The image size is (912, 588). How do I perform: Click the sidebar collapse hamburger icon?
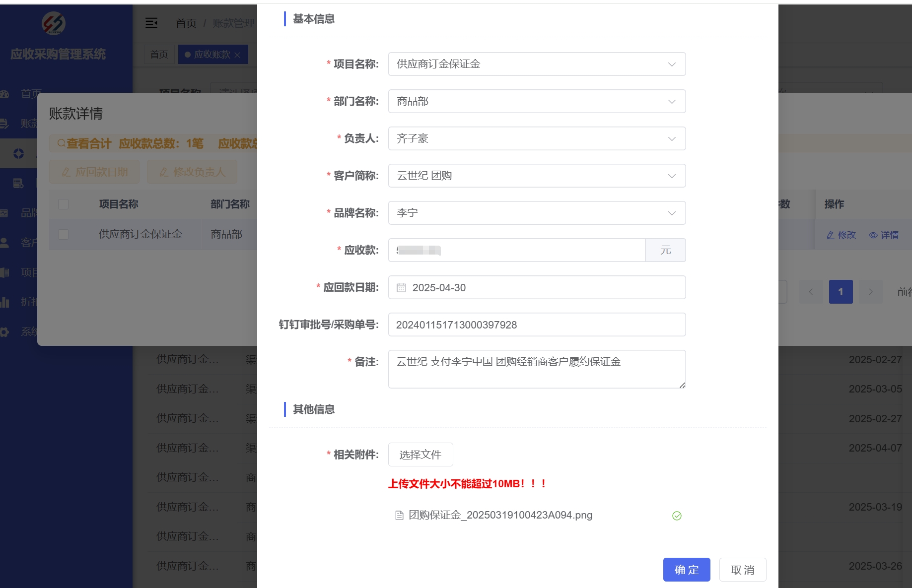click(151, 23)
